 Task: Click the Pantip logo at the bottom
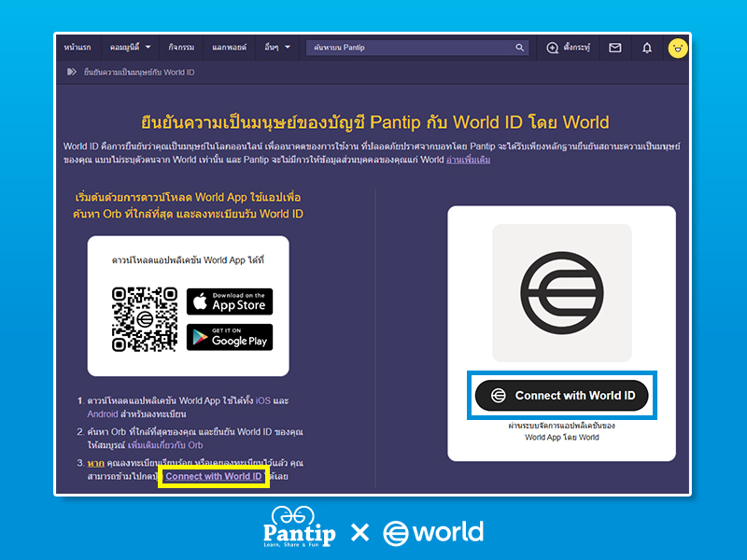pos(299,527)
